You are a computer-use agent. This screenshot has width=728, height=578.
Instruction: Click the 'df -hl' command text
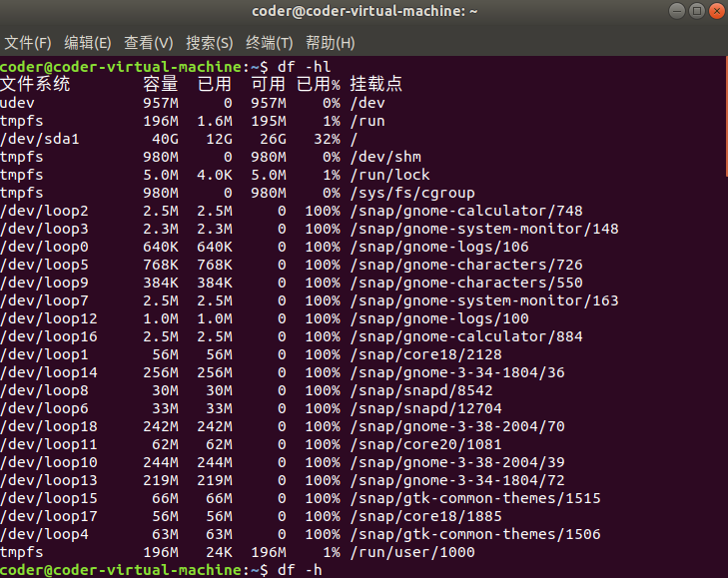305,67
